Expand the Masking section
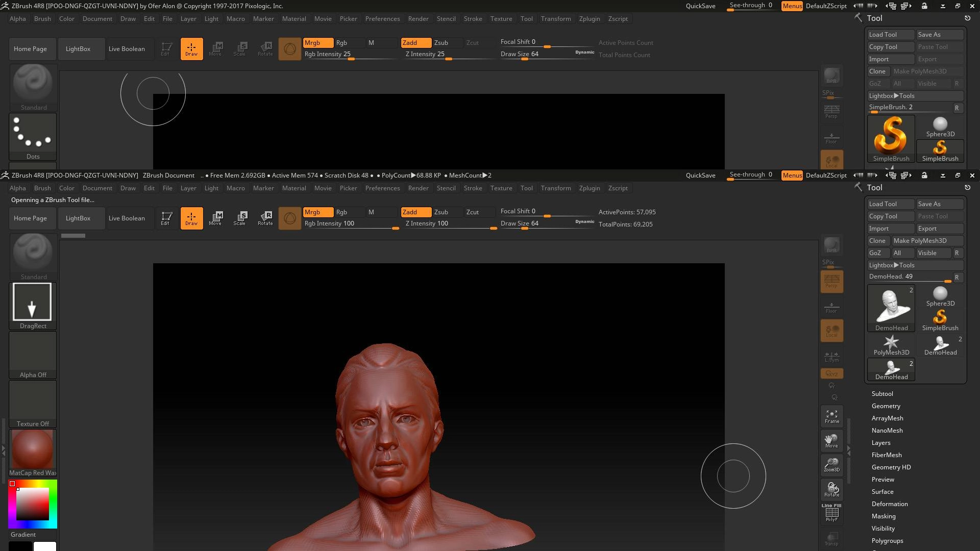Screen dimensions: 980x551 884,516
